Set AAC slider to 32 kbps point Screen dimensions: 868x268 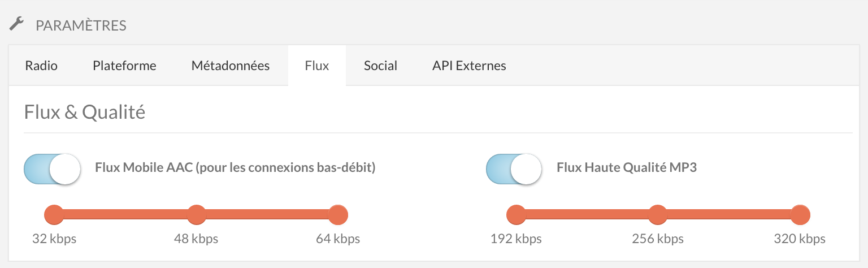(x=54, y=215)
